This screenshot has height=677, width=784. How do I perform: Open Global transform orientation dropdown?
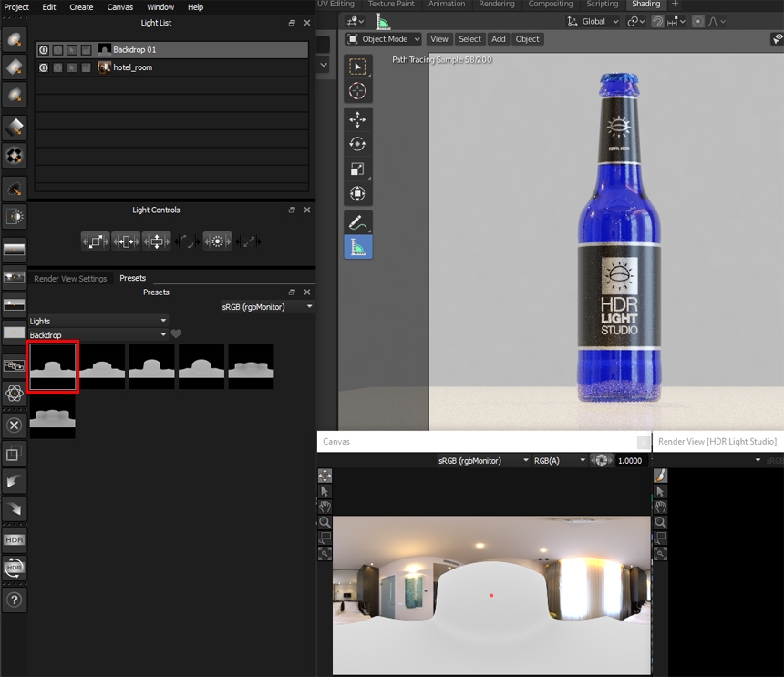tap(593, 22)
